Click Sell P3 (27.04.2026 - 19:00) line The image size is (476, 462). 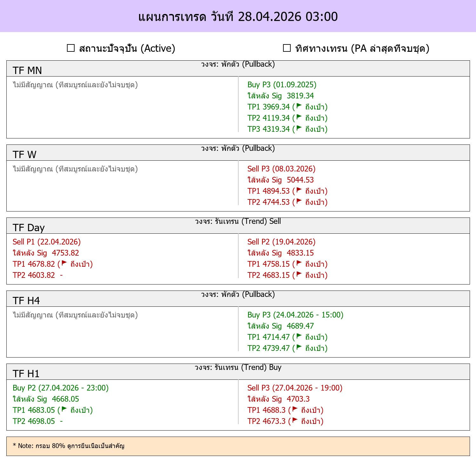(x=295, y=388)
